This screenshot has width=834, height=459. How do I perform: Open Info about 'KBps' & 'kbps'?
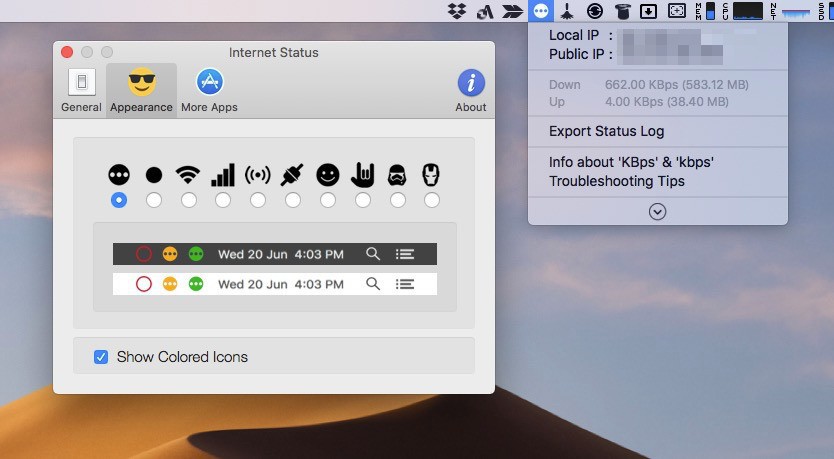[x=631, y=162]
